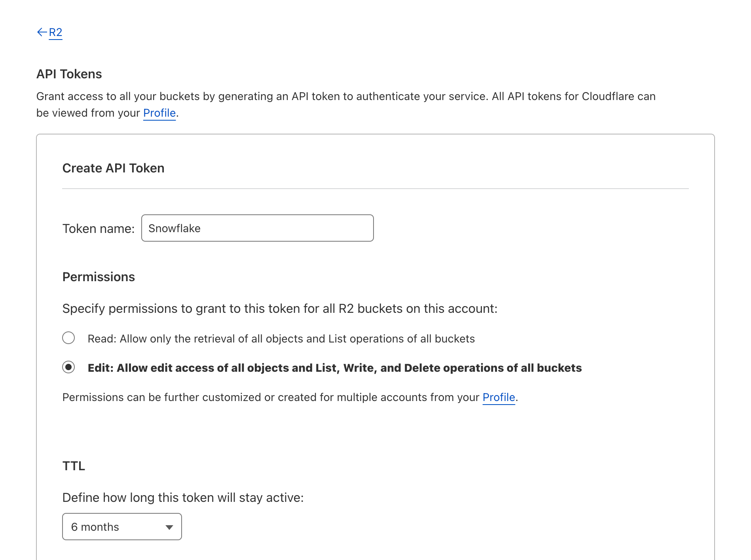Open the TTL duration dropdown showing 6 months
This screenshot has height=560, width=751.
[x=122, y=527]
